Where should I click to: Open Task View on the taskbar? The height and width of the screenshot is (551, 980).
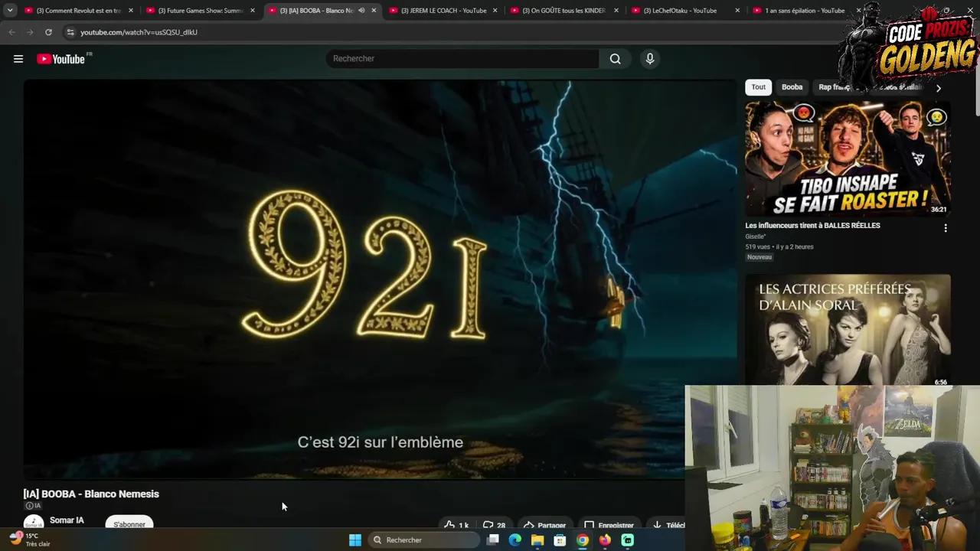click(x=493, y=540)
